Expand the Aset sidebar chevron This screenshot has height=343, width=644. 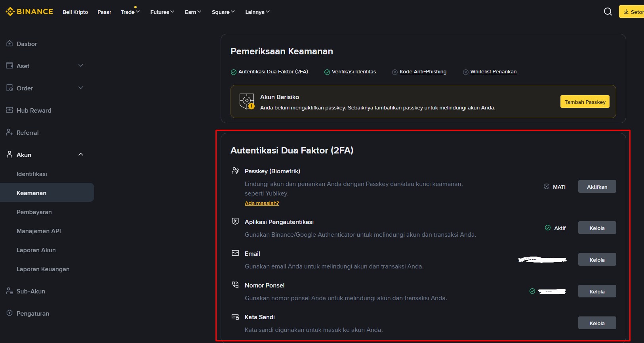pos(81,65)
